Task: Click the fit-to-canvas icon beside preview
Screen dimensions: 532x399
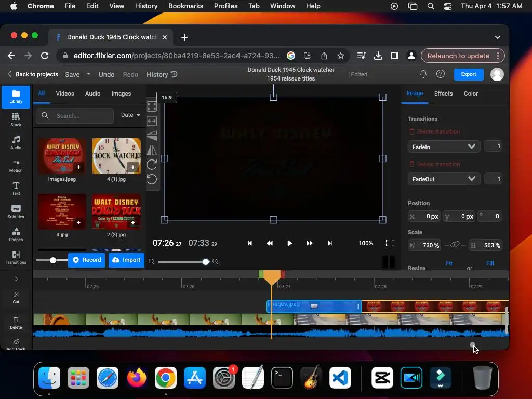Action: tap(152, 107)
